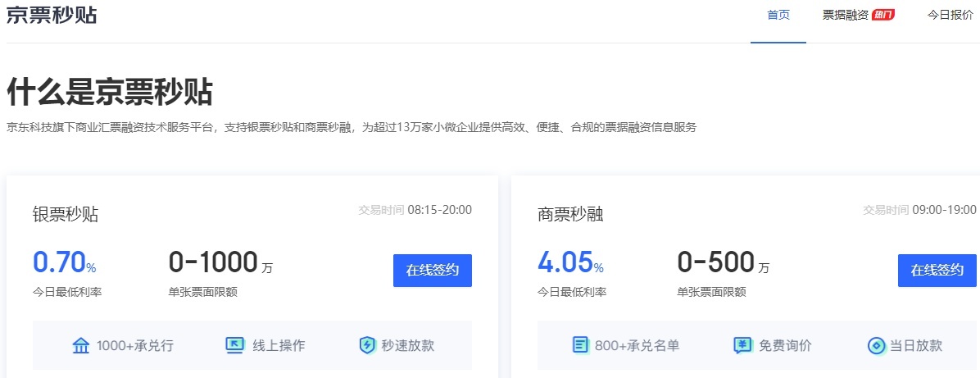This screenshot has height=378, width=980.
Task: Click the 线上操作 label
Action: [279, 345]
